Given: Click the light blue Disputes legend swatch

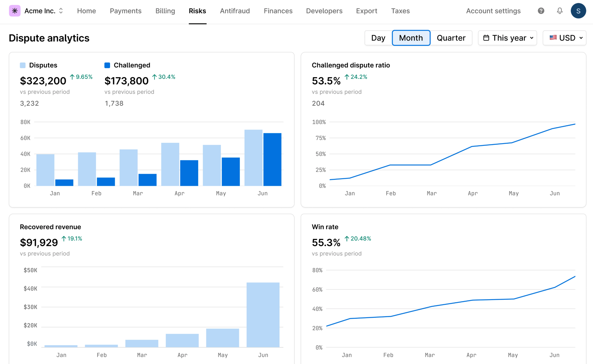Looking at the screenshot, I should (23, 65).
